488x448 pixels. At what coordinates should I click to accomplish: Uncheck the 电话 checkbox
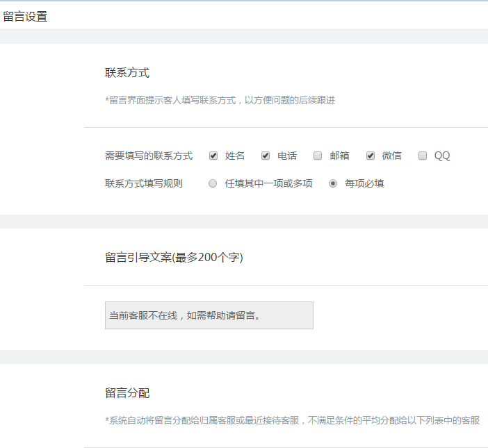(x=266, y=156)
